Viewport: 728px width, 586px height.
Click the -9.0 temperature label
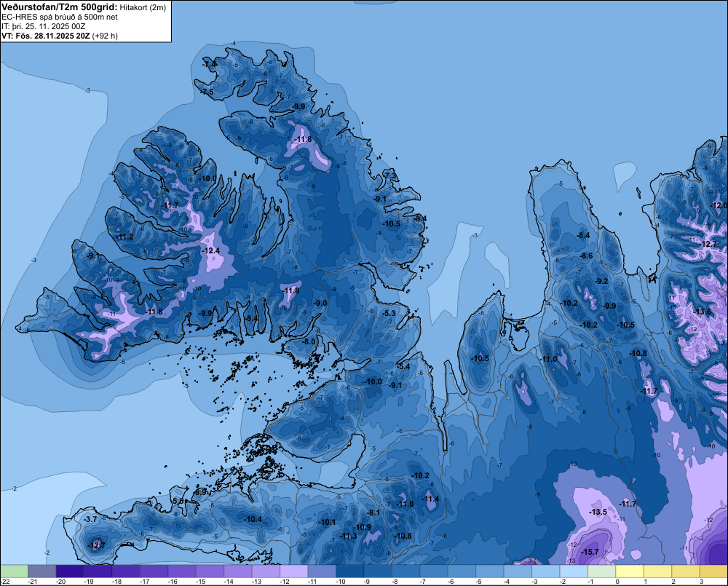pos(320,303)
